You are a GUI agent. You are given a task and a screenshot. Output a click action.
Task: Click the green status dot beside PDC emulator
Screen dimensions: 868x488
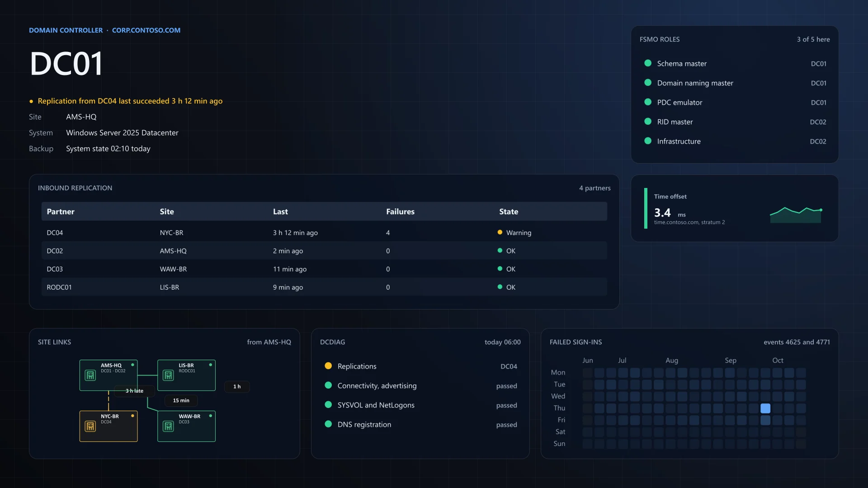coord(648,102)
